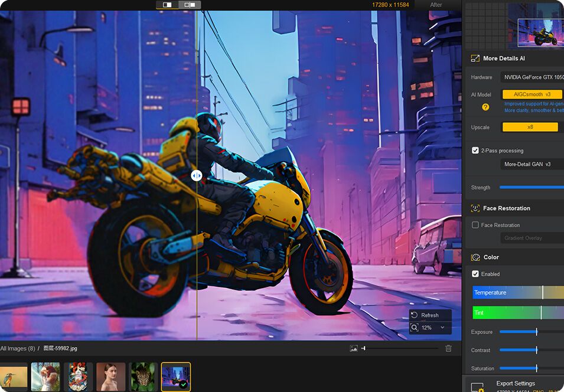Open the More-Detail GAN v3 dropdown

[x=532, y=164]
